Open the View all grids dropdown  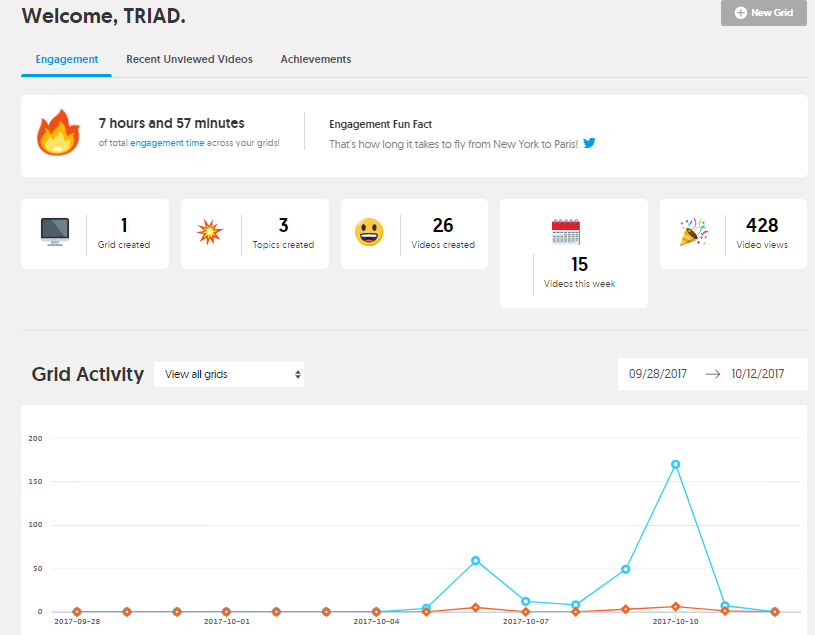tap(229, 374)
